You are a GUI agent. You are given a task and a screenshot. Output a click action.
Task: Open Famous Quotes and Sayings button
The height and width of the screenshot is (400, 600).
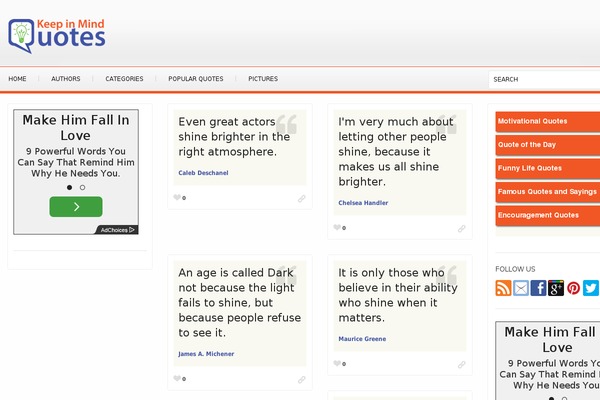[x=548, y=192]
